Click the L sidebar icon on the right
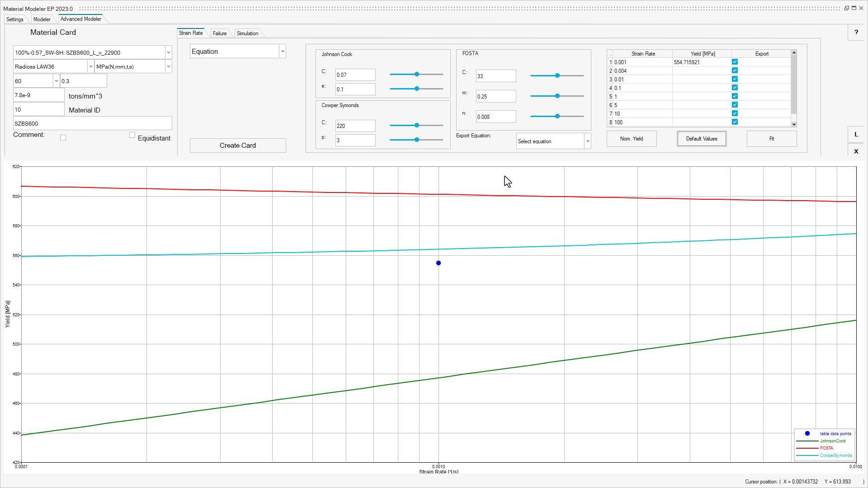The image size is (868, 488). tap(856, 134)
